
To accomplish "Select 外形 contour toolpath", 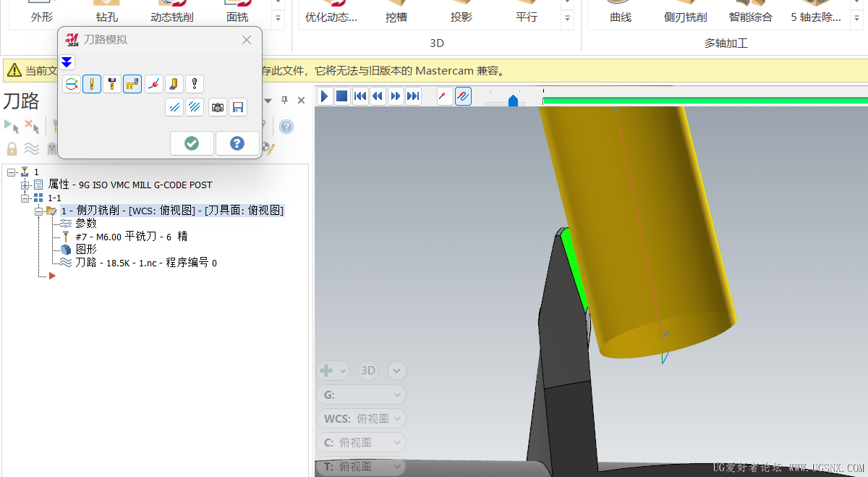I will point(42,12).
